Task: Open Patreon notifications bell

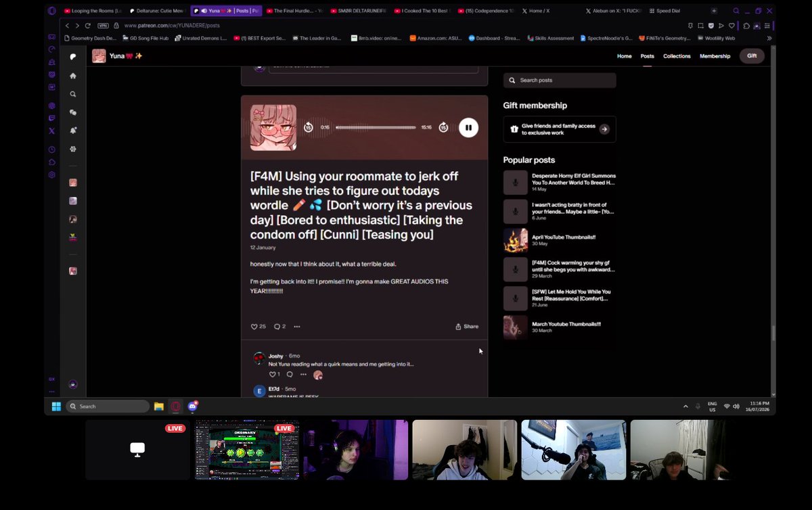Action: tap(73, 131)
